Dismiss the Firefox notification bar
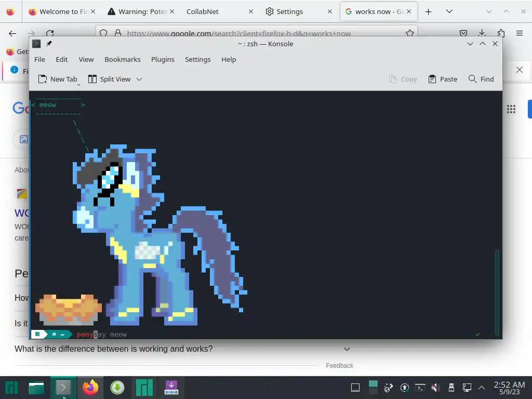532x399 pixels. click(519, 70)
